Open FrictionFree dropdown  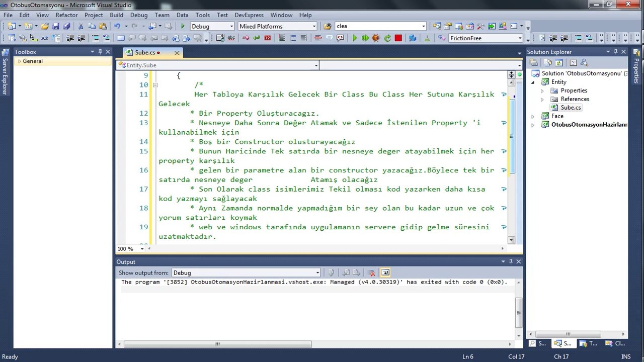[520, 38]
